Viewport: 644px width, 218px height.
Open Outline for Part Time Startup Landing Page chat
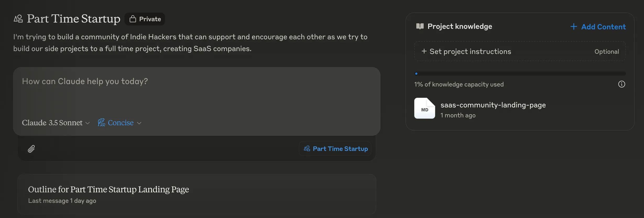tap(197, 194)
